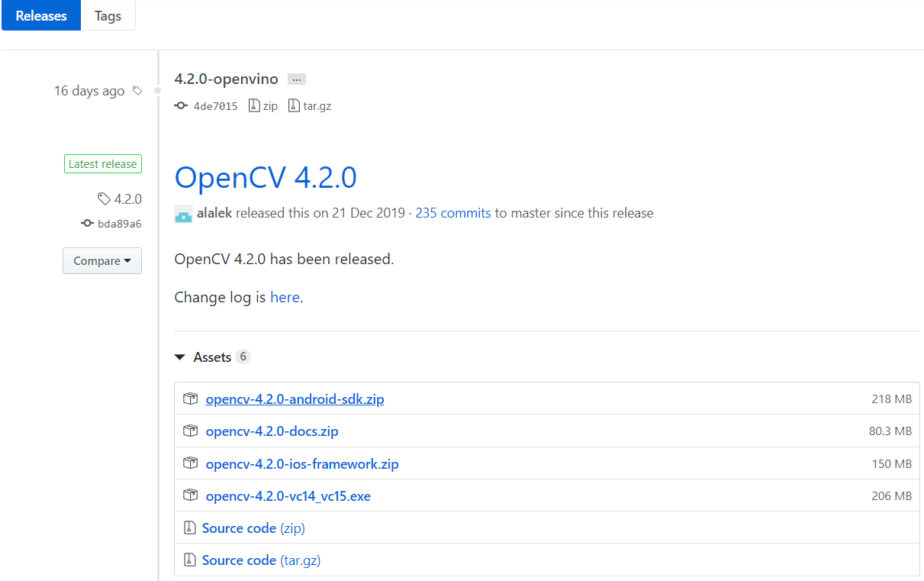Select the 218 MB size text
This screenshot has height=581, width=924.
coord(892,399)
